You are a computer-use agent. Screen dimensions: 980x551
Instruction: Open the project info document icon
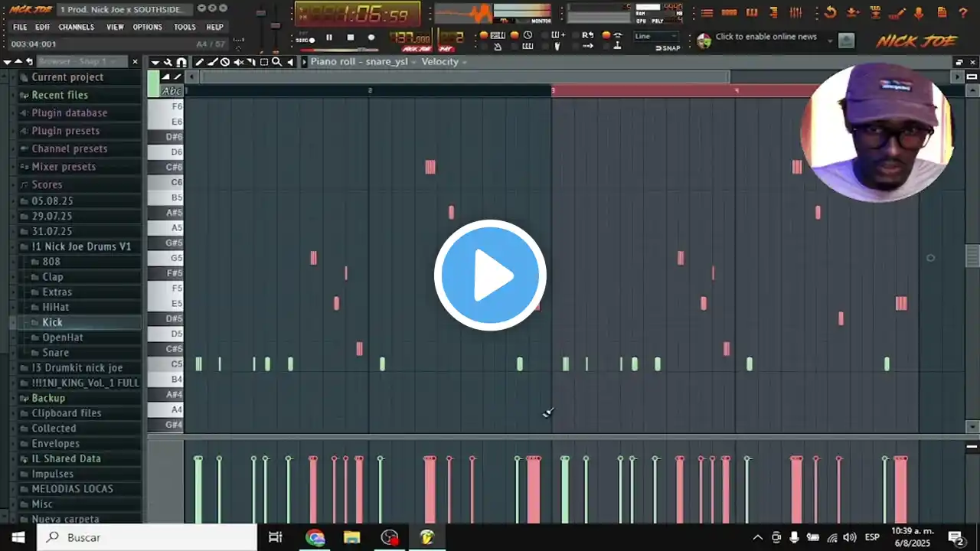click(x=942, y=13)
